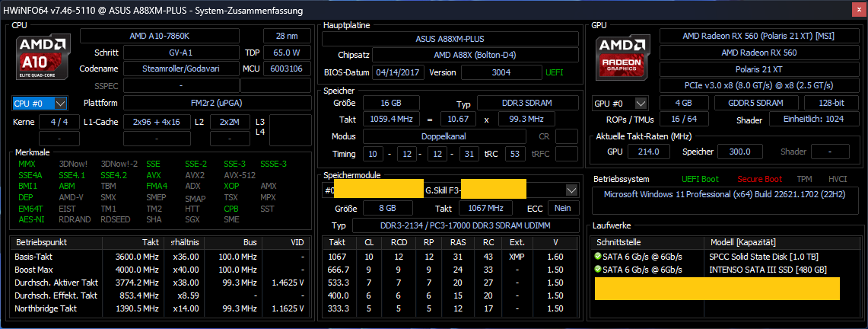Click the L2 cache value 2x2M
The image size is (868, 329).
coord(229,123)
